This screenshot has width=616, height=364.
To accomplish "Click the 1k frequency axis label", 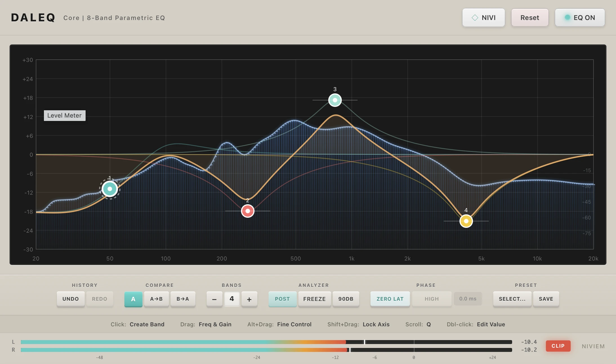I will (352, 259).
